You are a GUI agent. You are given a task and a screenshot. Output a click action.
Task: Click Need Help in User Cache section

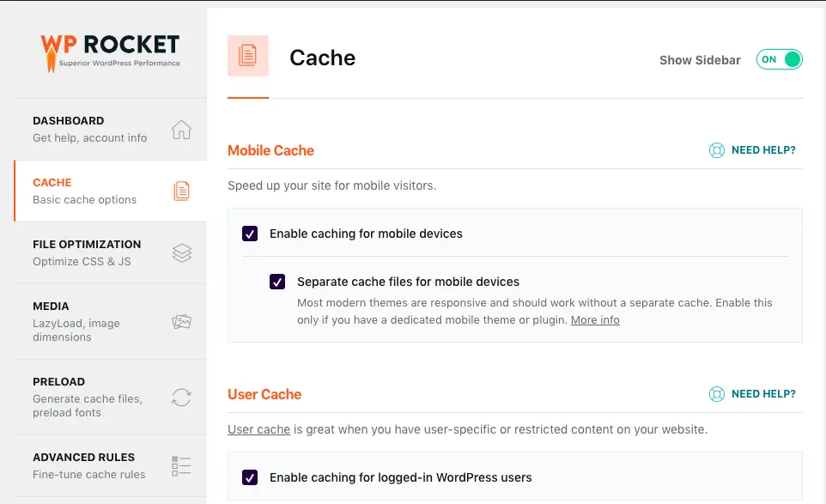[x=762, y=394]
